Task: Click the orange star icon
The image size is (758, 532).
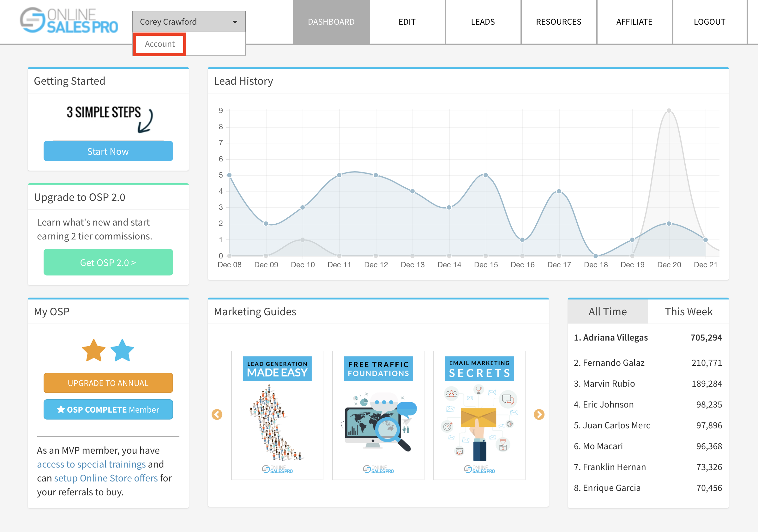Action: point(94,350)
